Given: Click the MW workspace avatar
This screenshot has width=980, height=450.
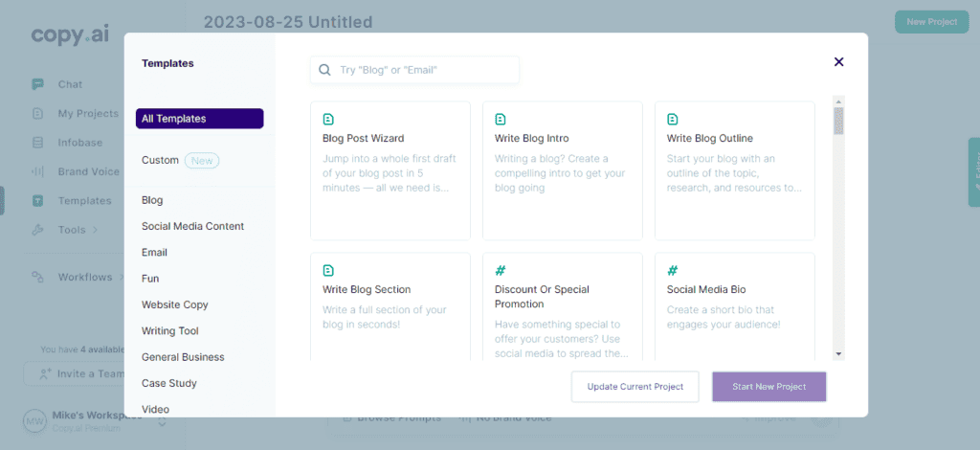Looking at the screenshot, I should click(x=33, y=422).
